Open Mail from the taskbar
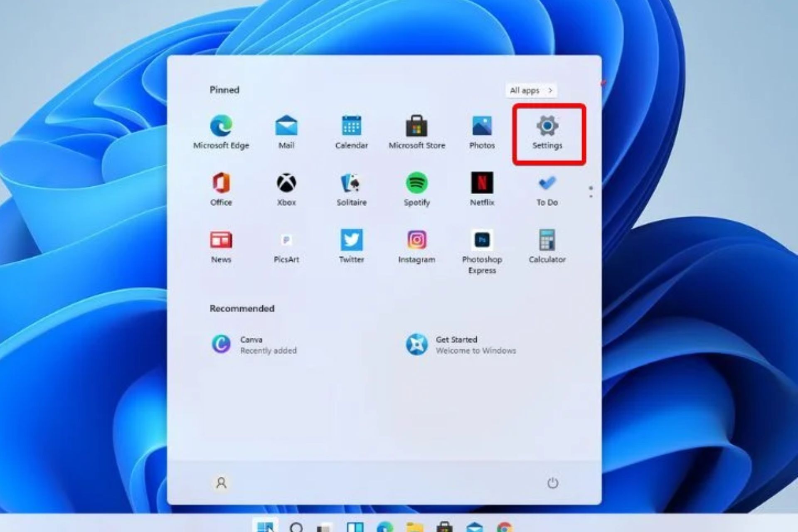798x532 pixels. pos(475,527)
